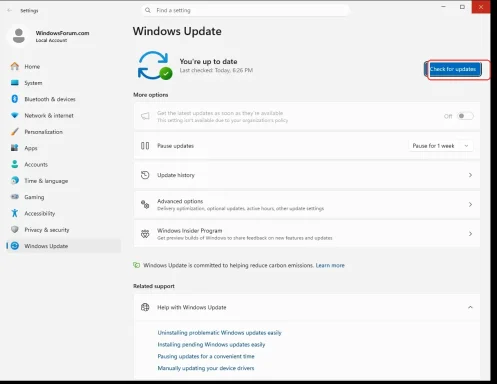Click Learn more link
Image resolution: width=497 pixels, height=384 pixels.
[330, 265]
